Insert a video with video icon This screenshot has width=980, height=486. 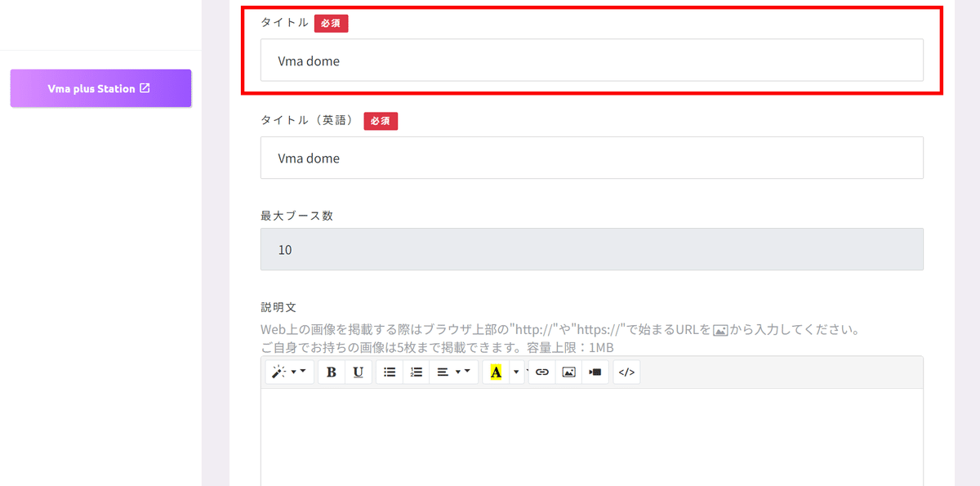pos(595,372)
